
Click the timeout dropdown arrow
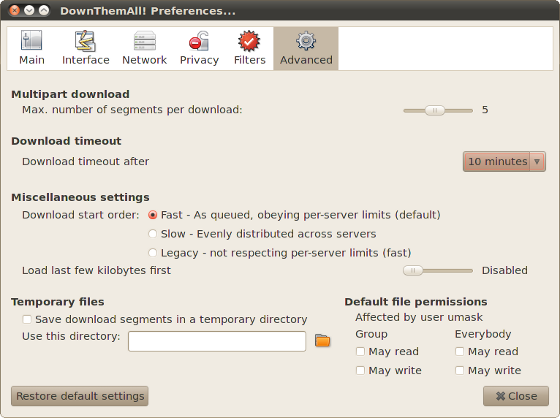point(537,161)
